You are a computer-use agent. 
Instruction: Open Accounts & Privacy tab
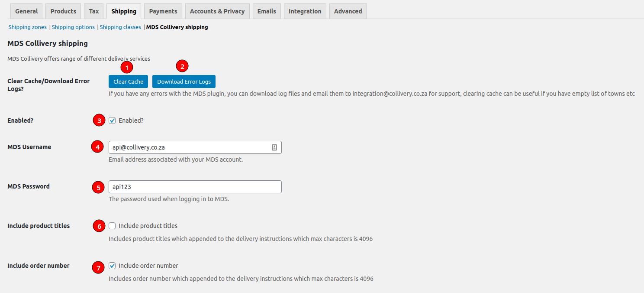(x=217, y=11)
